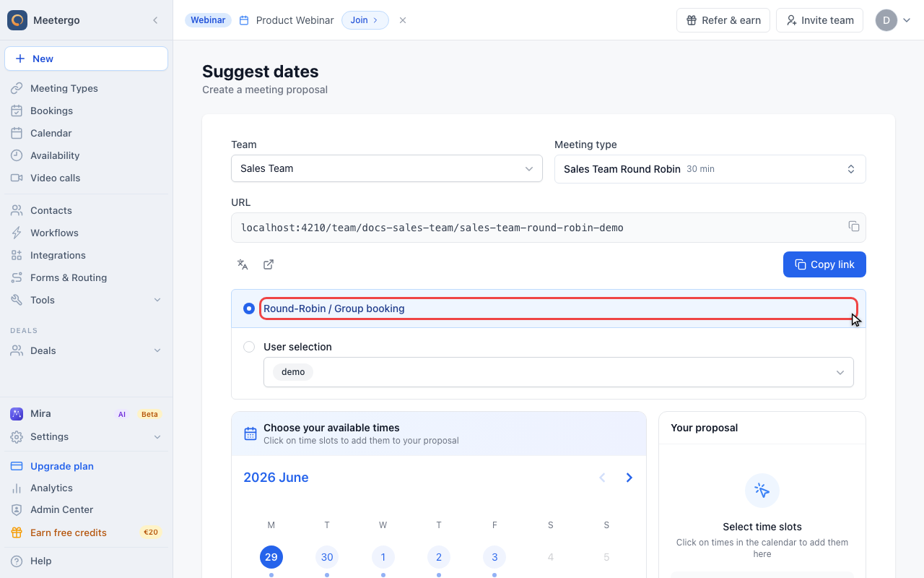924x578 pixels.
Task: Click the Refer & earn button
Action: pyautogui.click(x=723, y=20)
